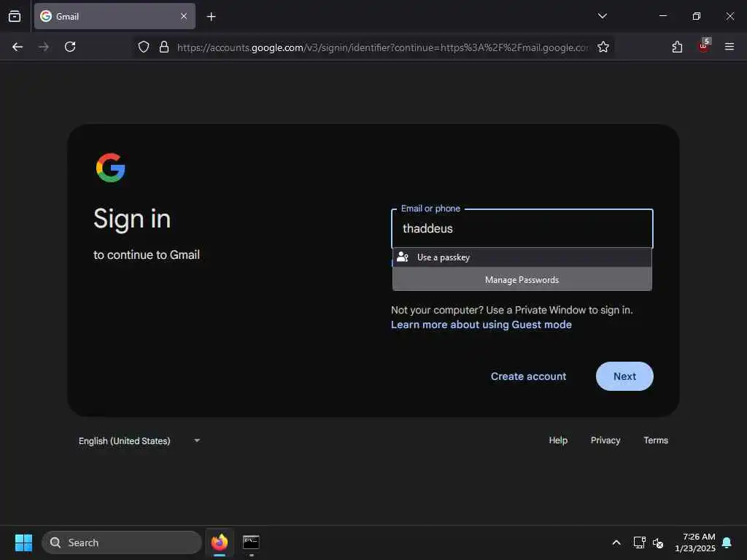Click the Next button
The height and width of the screenshot is (560, 747).
click(624, 376)
